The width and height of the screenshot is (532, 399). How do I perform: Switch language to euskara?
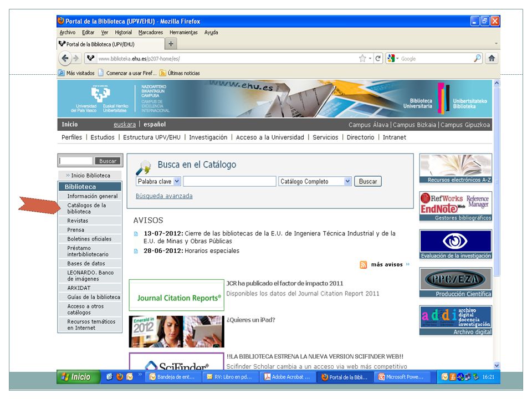[125, 124]
